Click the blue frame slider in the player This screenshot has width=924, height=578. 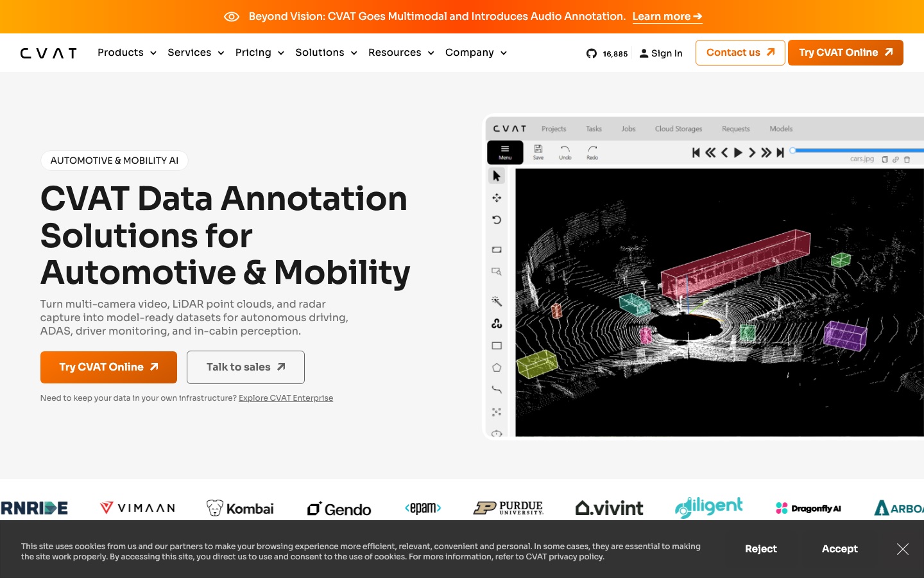[x=857, y=150]
